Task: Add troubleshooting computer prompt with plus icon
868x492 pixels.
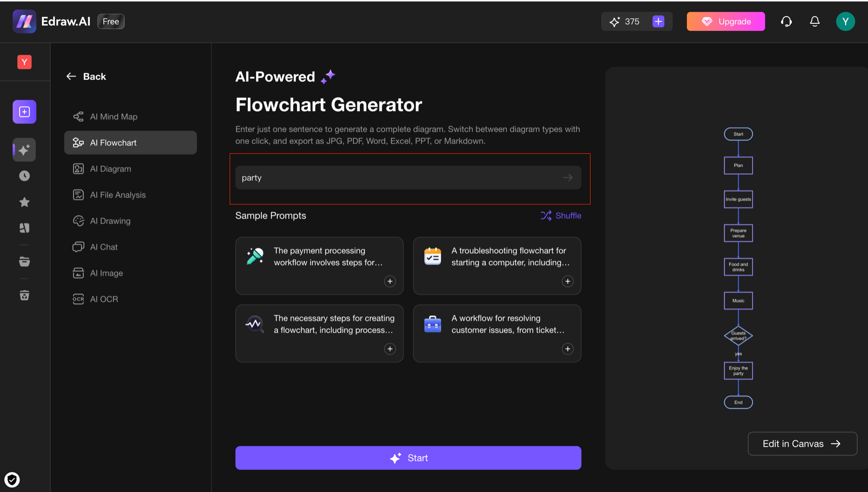Action: point(568,281)
